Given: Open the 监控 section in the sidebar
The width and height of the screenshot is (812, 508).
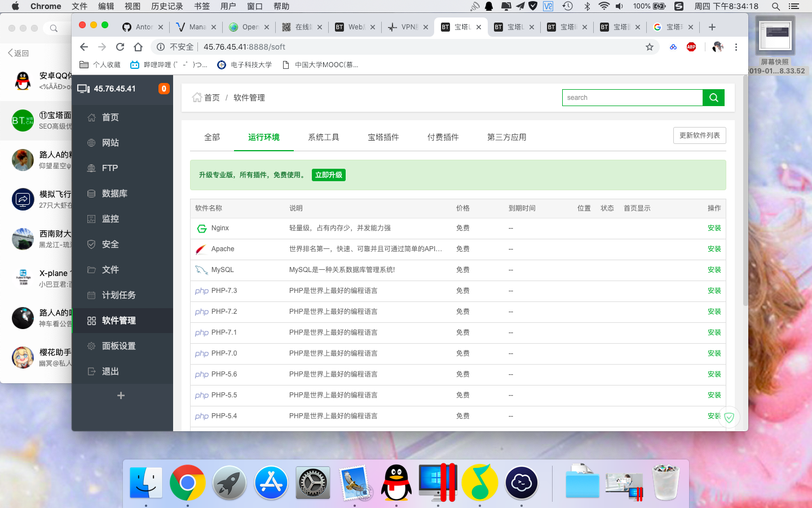Looking at the screenshot, I should coord(122,219).
